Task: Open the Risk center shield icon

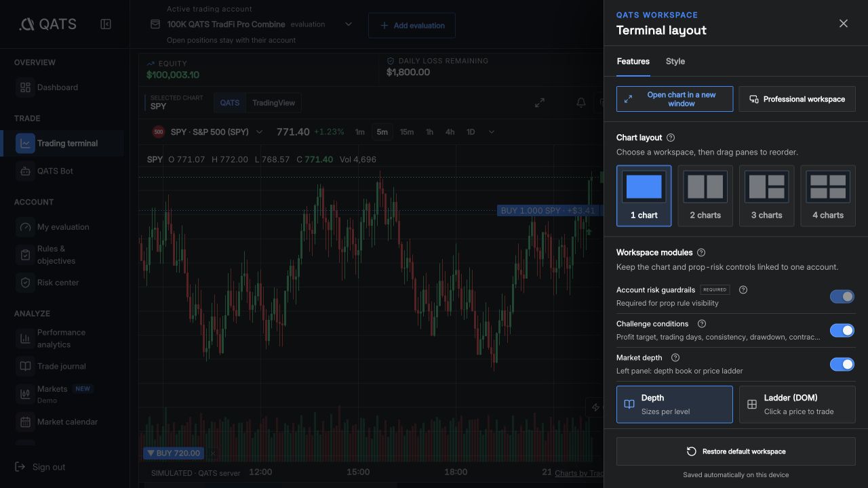Action: click(x=25, y=283)
